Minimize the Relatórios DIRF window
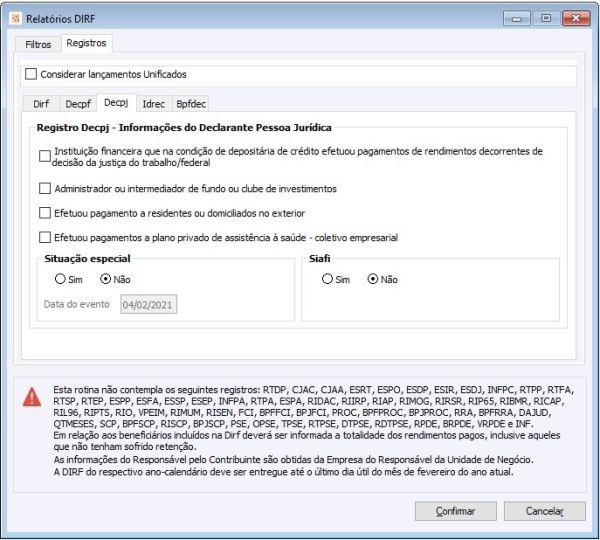 [x=517, y=18]
